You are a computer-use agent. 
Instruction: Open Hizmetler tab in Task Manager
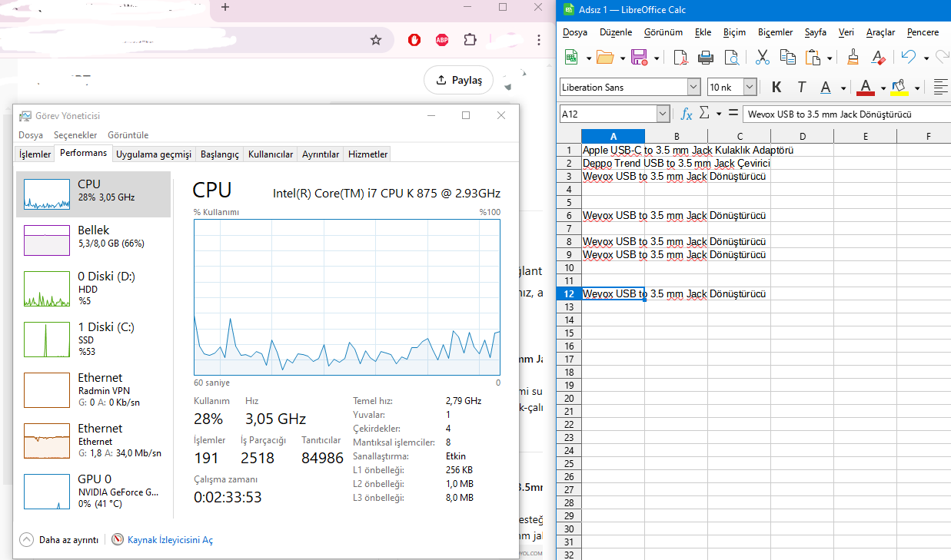click(x=367, y=154)
